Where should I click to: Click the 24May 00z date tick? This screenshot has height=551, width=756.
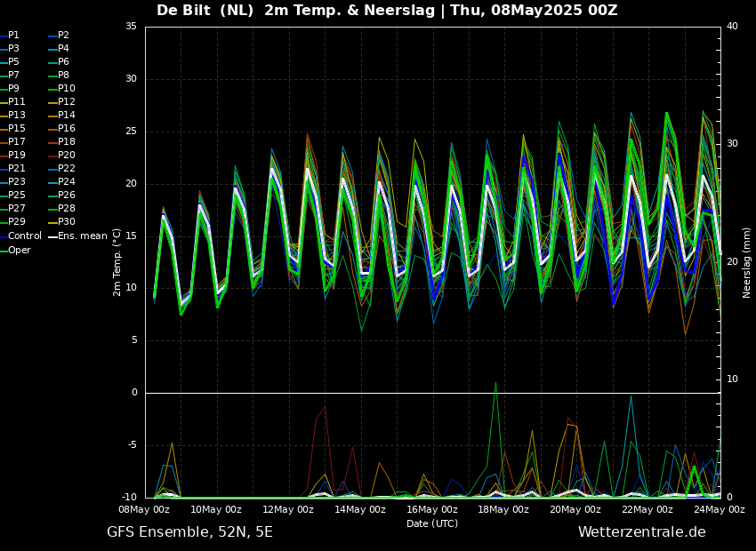pyautogui.click(x=719, y=510)
